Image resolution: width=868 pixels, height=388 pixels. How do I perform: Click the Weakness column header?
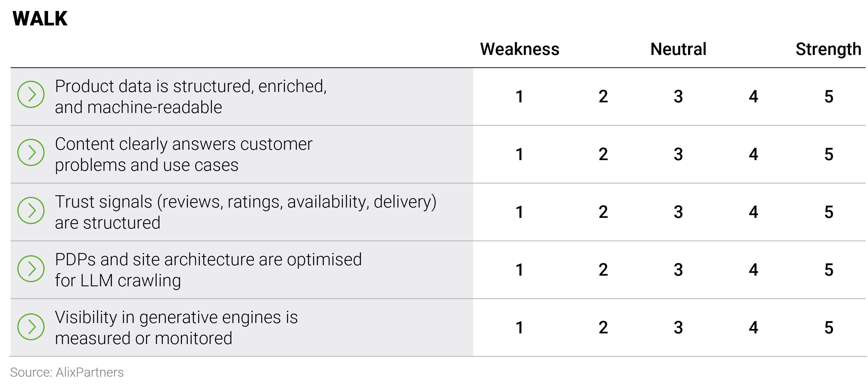tap(519, 49)
